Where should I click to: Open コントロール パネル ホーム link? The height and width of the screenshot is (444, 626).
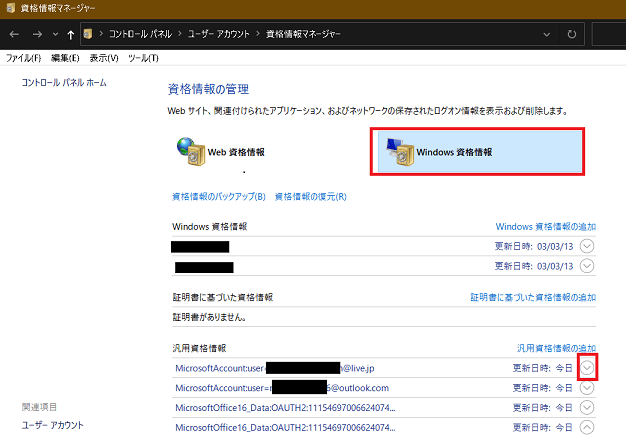(64, 83)
